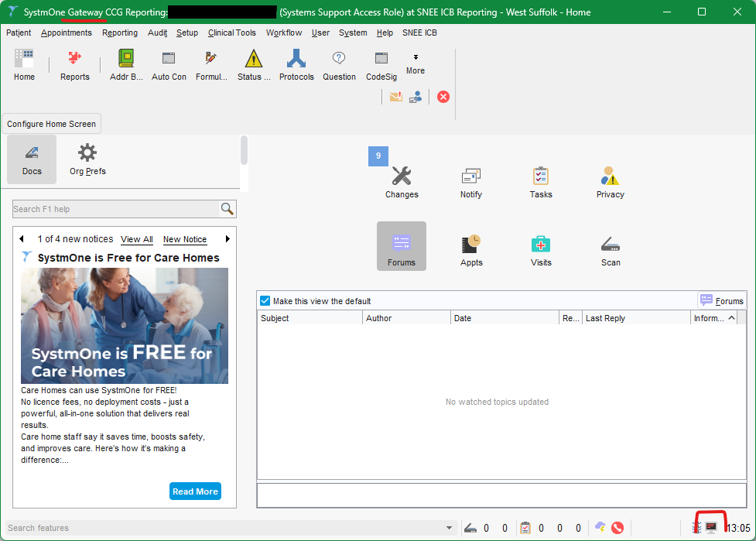Open the System menu
The image size is (756, 541).
coord(353,33)
